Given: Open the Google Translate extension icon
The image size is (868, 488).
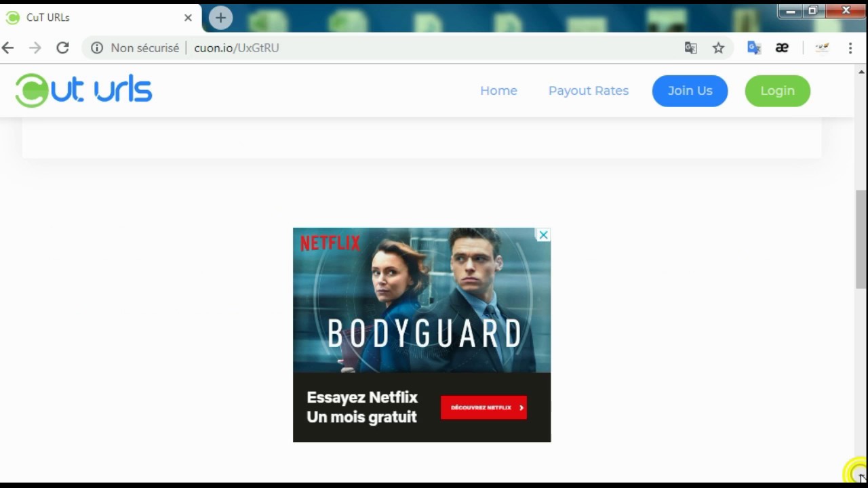Looking at the screenshot, I should click(754, 47).
